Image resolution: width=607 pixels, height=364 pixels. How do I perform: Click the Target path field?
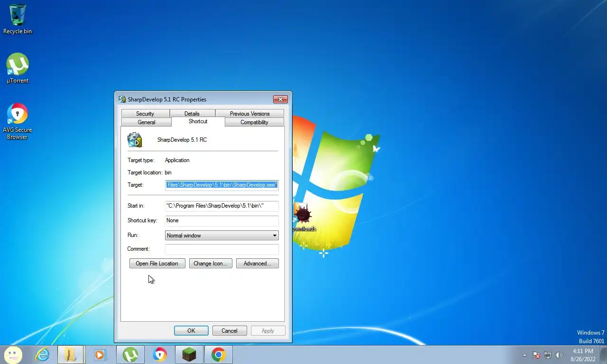(x=221, y=185)
